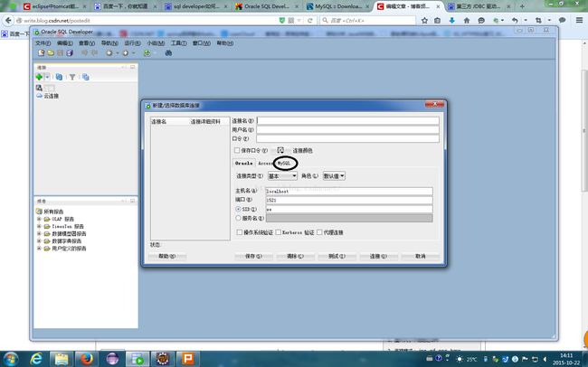Tick the Kerberos 验证 checkbox
Image resolution: width=588 pixels, height=367 pixels.
pos(279,232)
